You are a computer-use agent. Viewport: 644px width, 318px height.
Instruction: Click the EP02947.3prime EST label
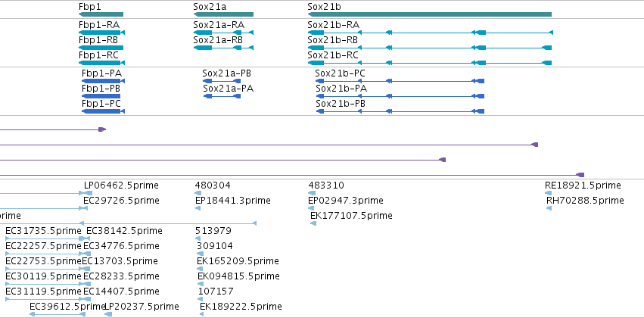(346, 201)
